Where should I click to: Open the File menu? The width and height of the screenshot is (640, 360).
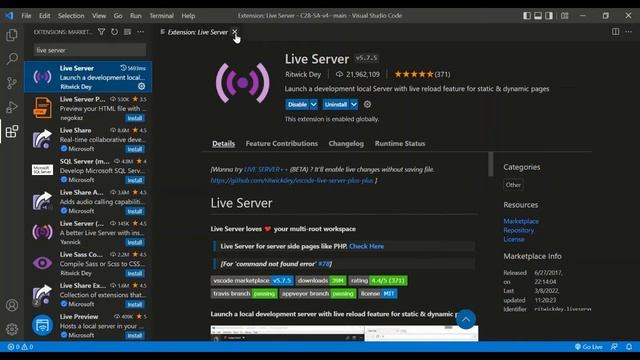coord(26,16)
